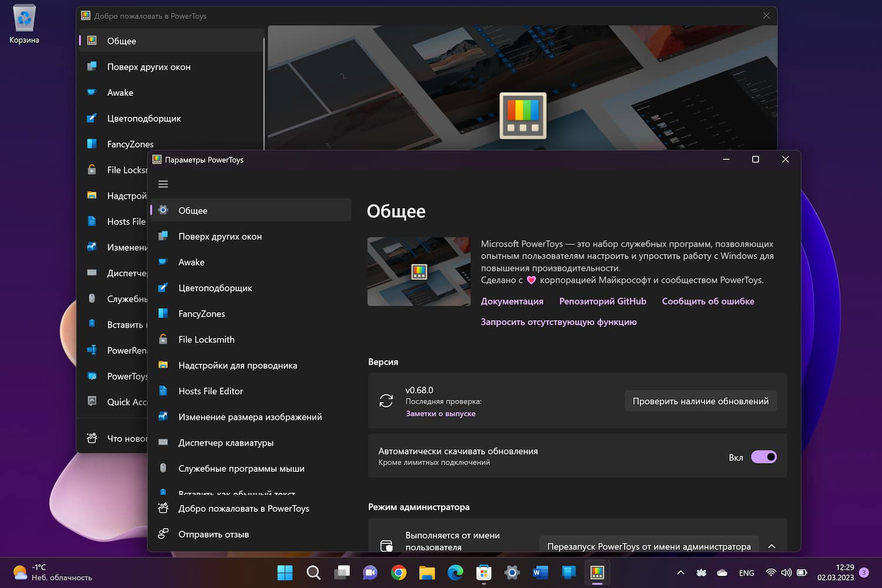Screen dimensions: 882x588
Task: Open the weather widget on the taskbar
Action: (x=53, y=572)
